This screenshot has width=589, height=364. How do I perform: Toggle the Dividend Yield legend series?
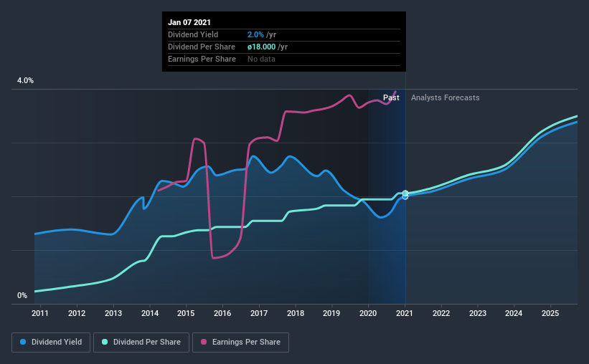point(51,343)
